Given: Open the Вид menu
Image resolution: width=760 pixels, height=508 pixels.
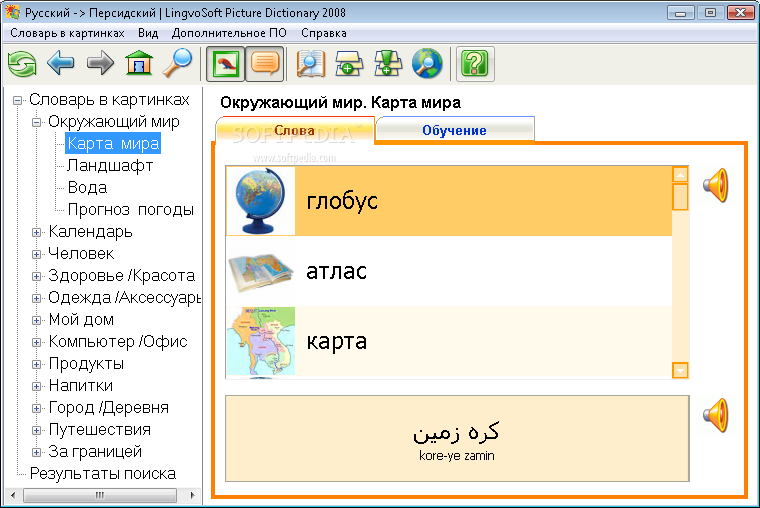Looking at the screenshot, I should tap(148, 33).
